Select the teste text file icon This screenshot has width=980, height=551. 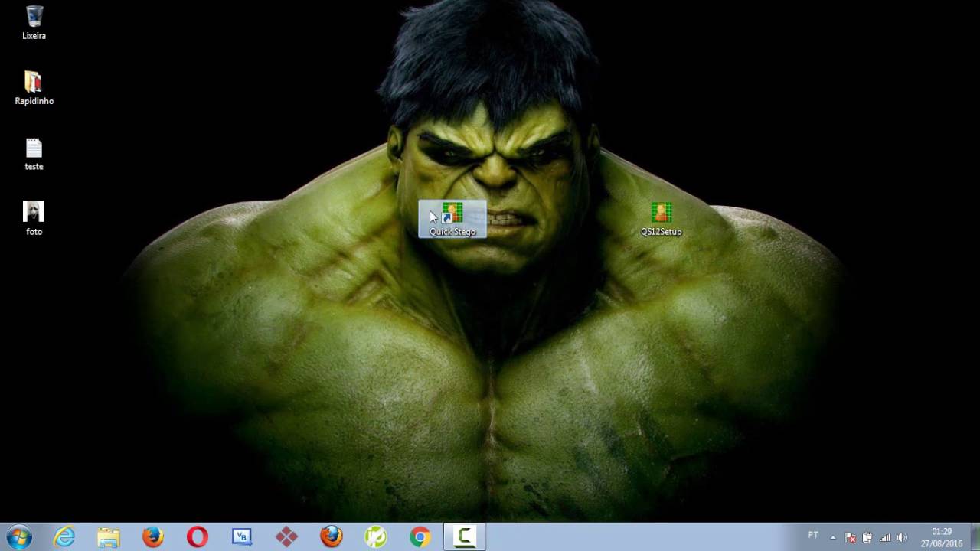[x=34, y=153]
